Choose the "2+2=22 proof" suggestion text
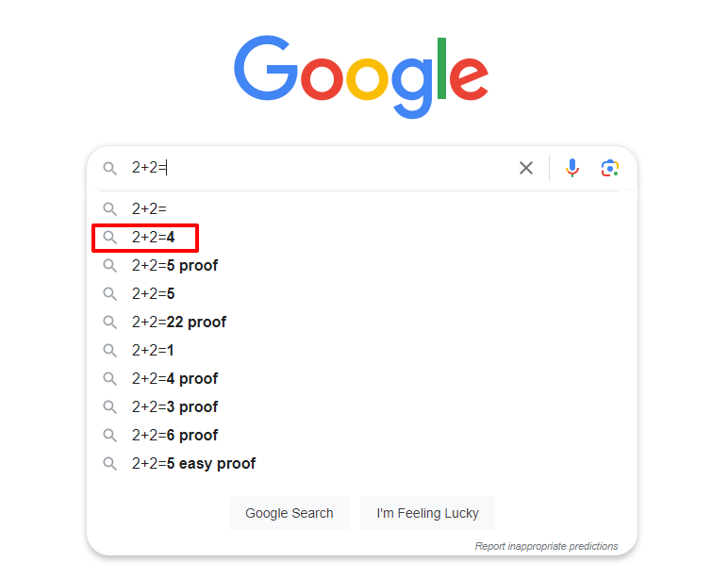The width and height of the screenshot is (728, 579). (x=179, y=323)
